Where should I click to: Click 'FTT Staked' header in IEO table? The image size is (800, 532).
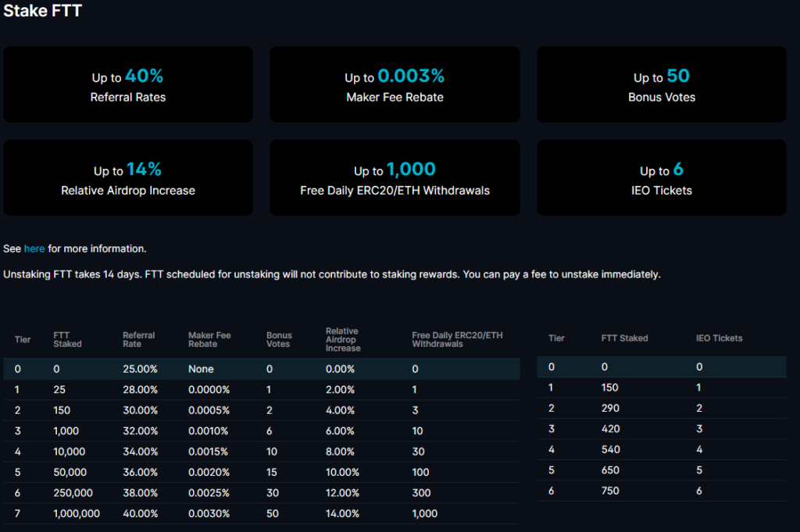pos(624,338)
